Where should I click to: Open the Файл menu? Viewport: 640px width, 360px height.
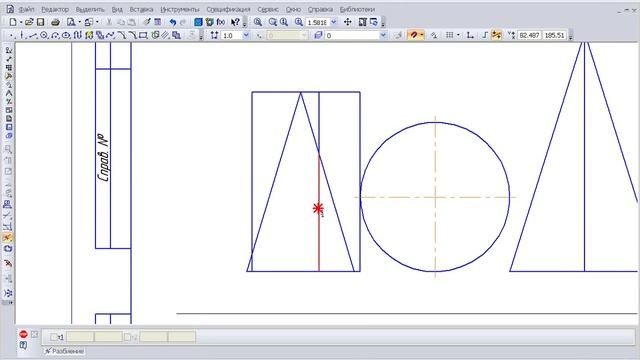(x=27, y=9)
